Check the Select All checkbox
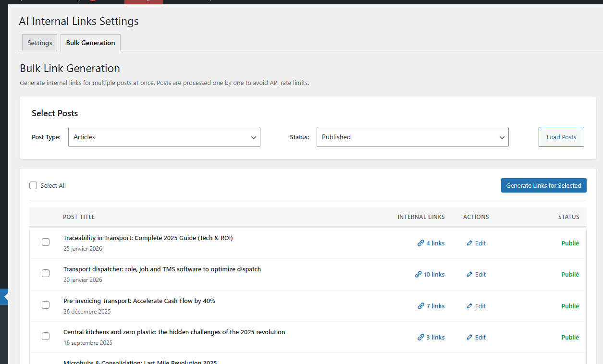The height and width of the screenshot is (364, 603). point(33,186)
